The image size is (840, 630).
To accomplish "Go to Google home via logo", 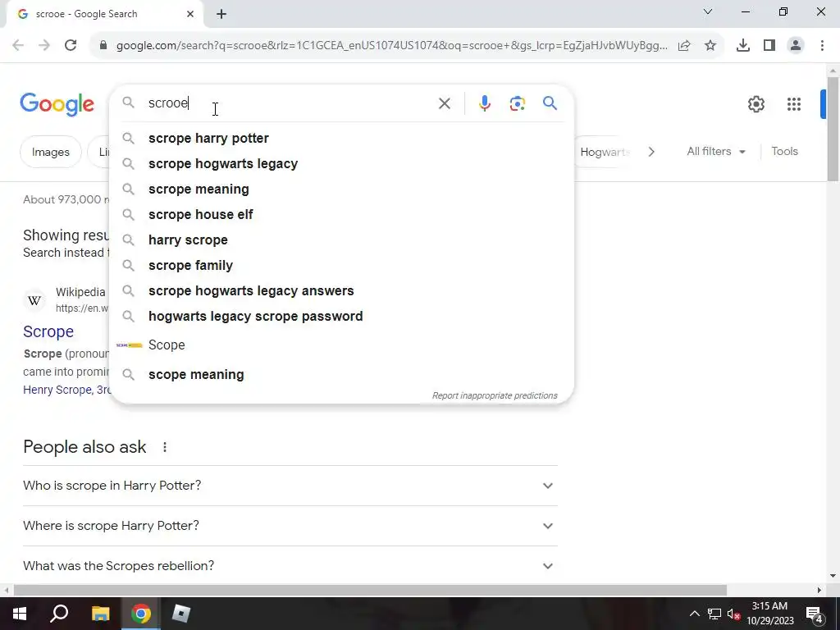I will point(57,104).
